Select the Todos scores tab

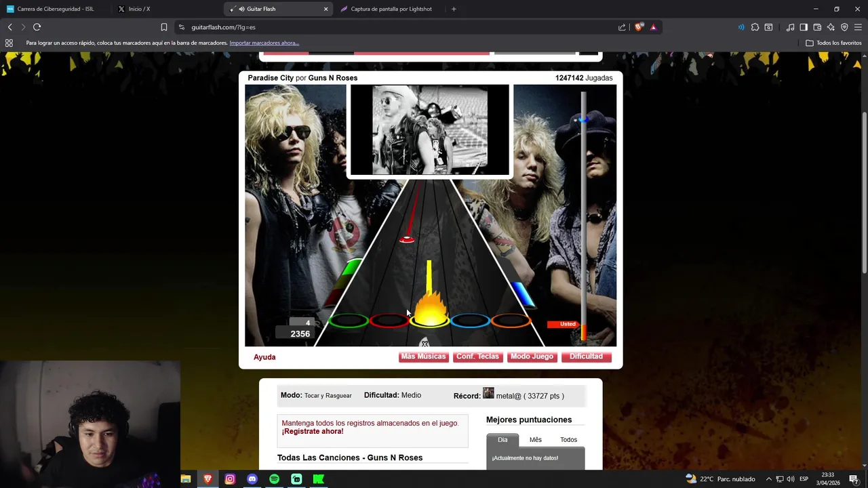pyautogui.click(x=568, y=440)
